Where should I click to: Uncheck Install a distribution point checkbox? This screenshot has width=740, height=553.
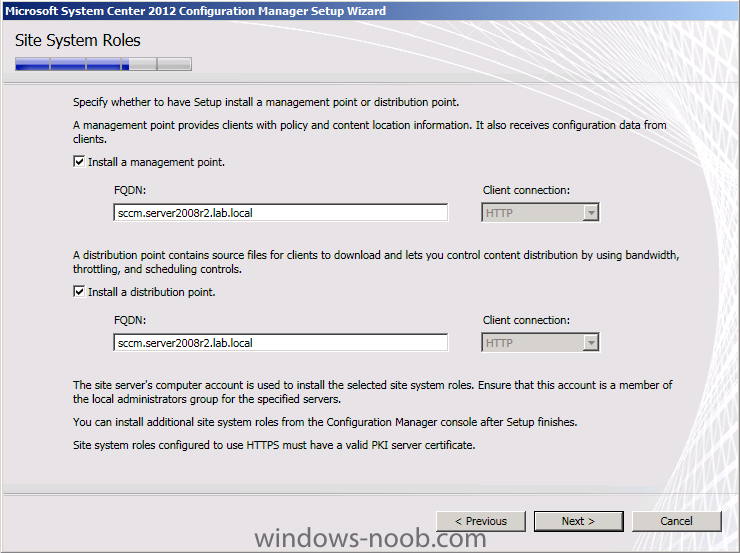(x=79, y=292)
